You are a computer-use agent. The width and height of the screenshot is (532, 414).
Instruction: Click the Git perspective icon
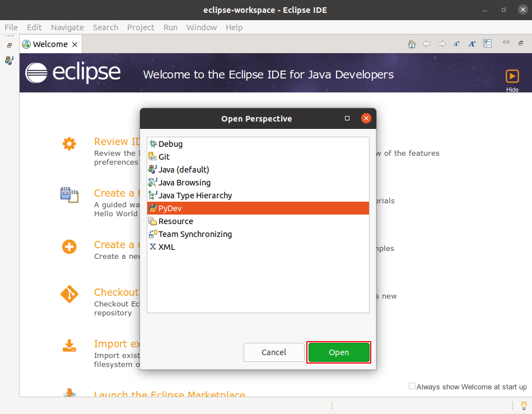click(x=153, y=156)
